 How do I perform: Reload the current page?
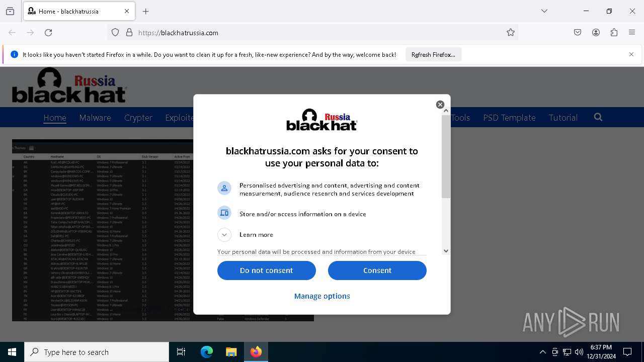coord(48,33)
